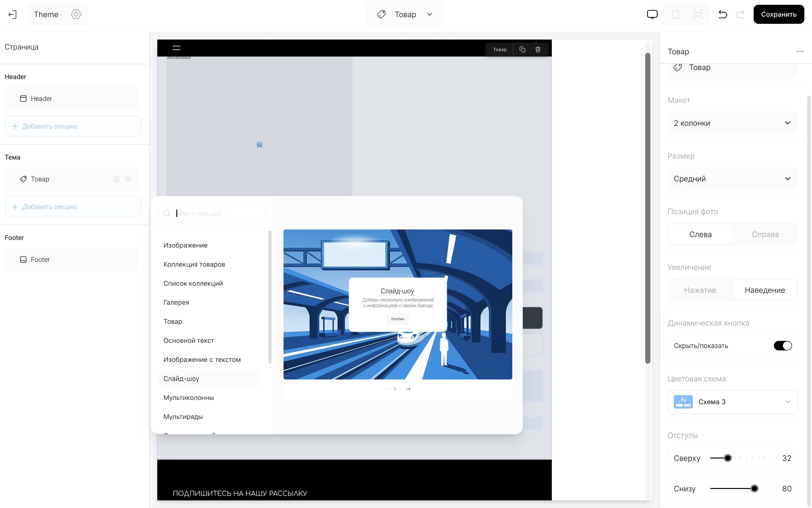
Task: Focus the Найти секцию search field
Action: click(212, 213)
